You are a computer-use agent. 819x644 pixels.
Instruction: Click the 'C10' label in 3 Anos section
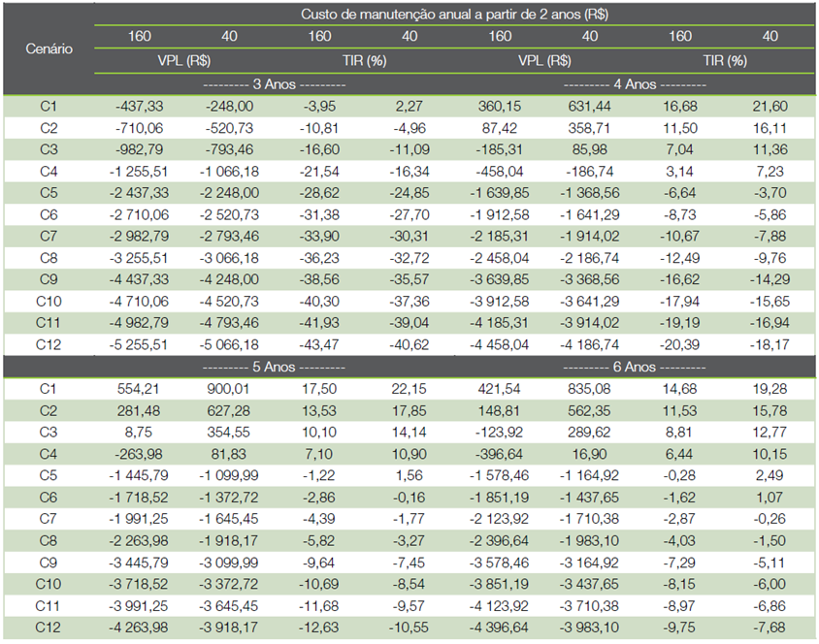click(x=49, y=301)
